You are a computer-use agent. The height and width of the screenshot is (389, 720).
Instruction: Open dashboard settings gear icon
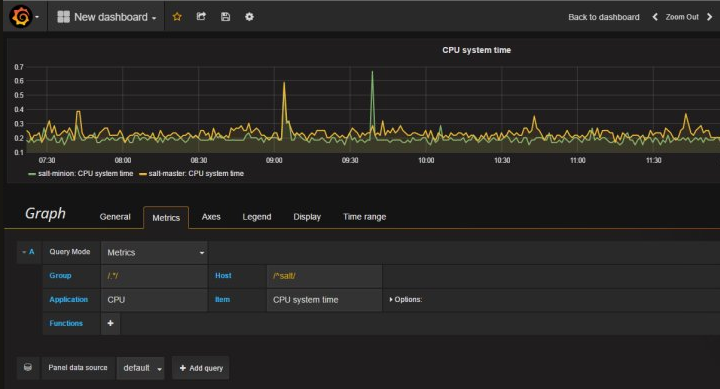coord(249,17)
